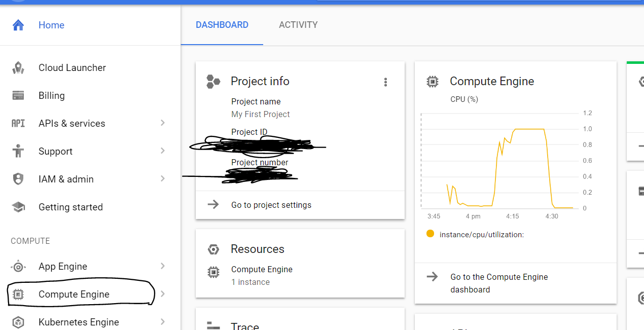Open Billing in the sidebar
The image size is (644, 330).
pyautogui.click(x=90, y=95)
